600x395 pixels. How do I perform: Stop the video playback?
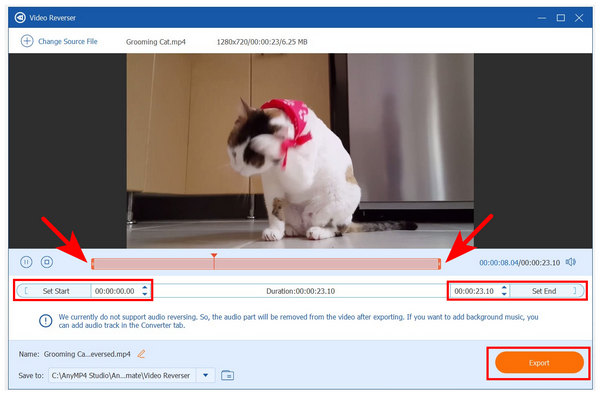[47, 262]
